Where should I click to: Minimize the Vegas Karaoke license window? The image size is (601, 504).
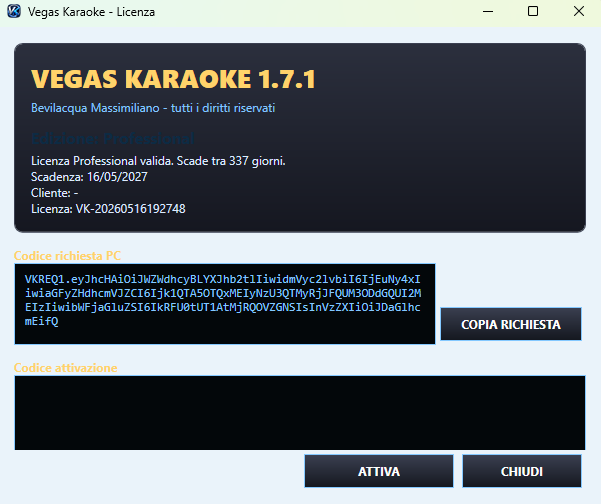[488, 11]
